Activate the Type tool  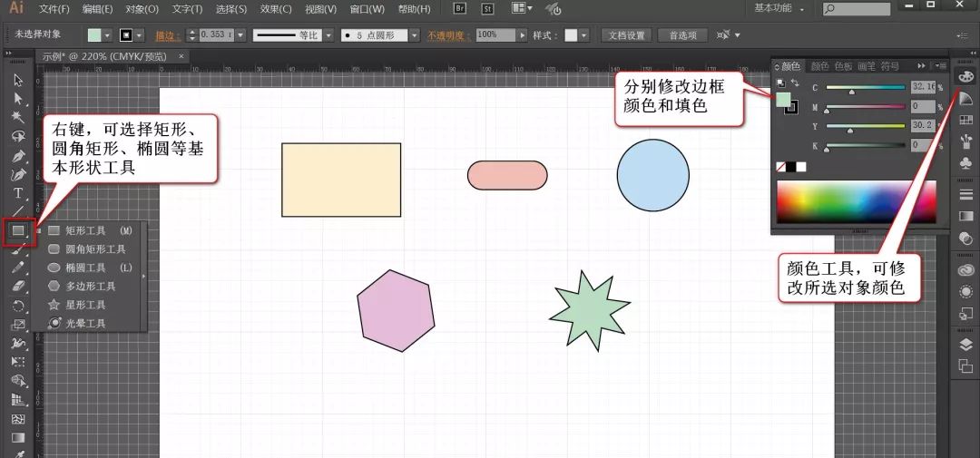18,193
